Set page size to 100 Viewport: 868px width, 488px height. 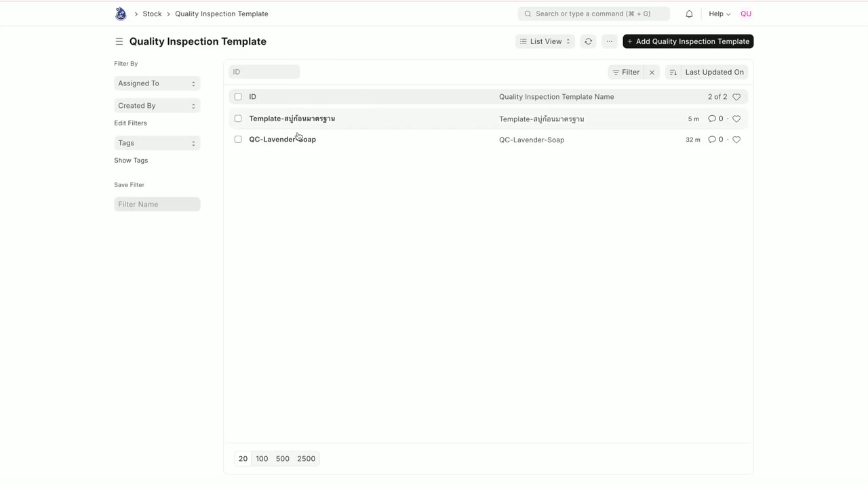262,459
